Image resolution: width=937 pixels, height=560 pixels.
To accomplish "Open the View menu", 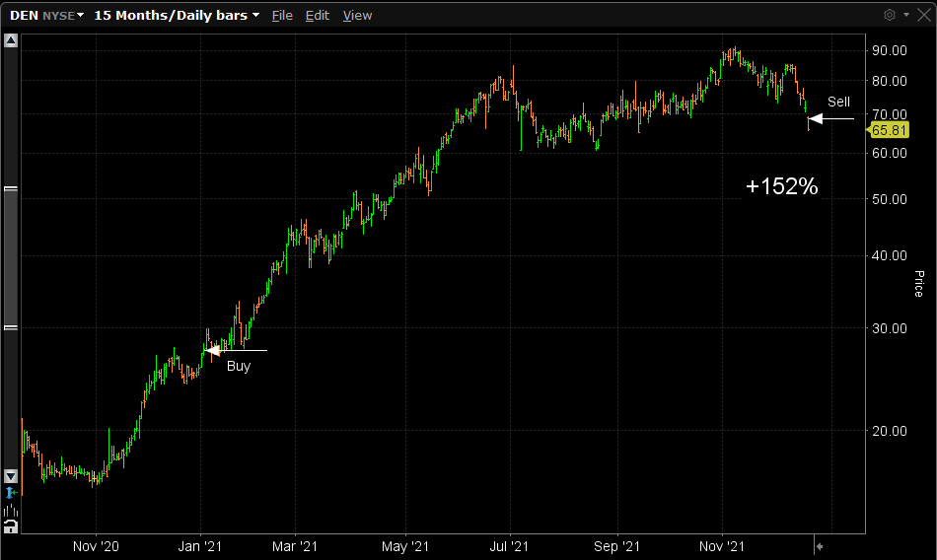I will [357, 16].
